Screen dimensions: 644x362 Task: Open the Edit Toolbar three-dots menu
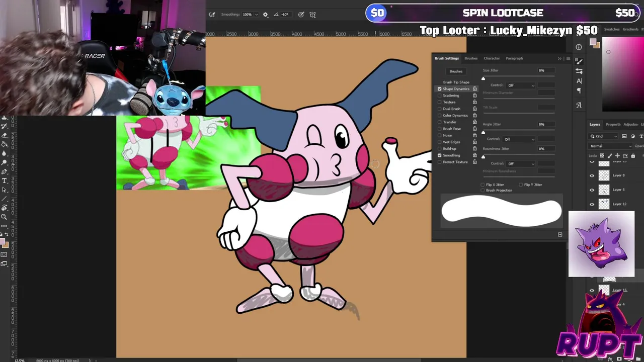pos(5,226)
